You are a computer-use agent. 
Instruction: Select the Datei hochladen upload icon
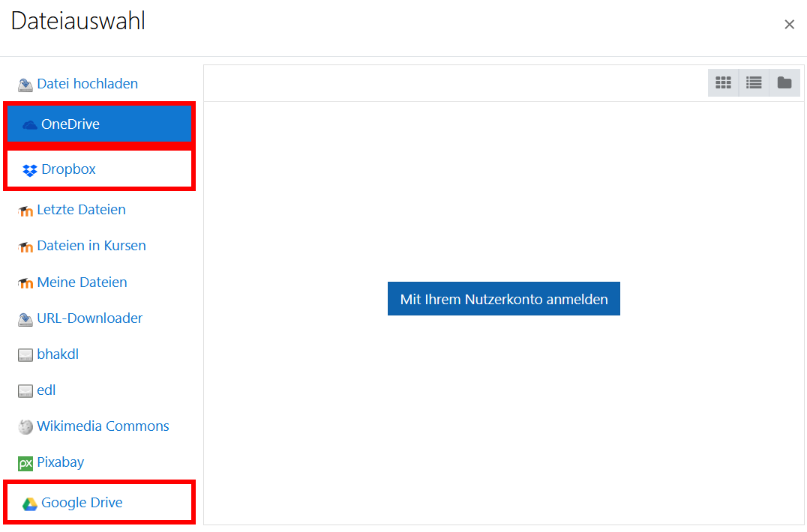tap(25, 83)
